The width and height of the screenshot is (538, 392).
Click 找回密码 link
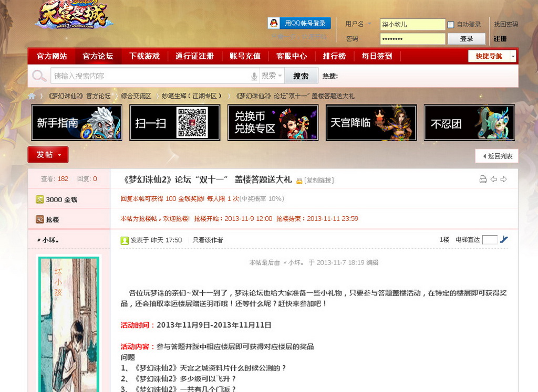click(506, 24)
